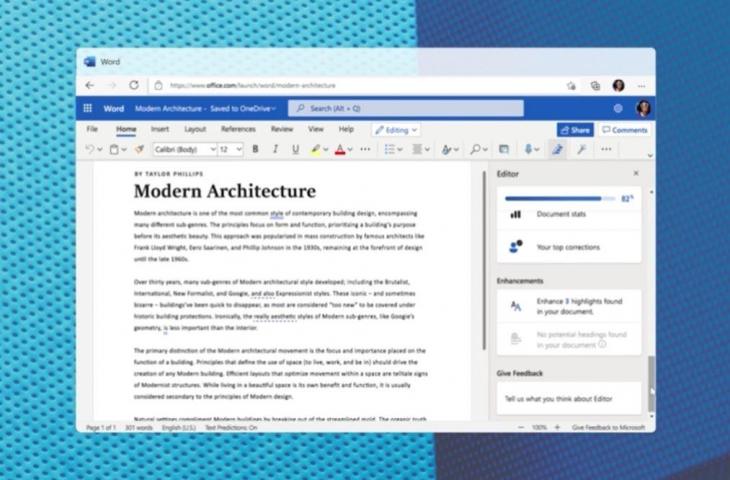Image resolution: width=730 pixels, height=480 pixels.
Task: Click Give Feedback to Microsoft
Action: click(x=608, y=427)
